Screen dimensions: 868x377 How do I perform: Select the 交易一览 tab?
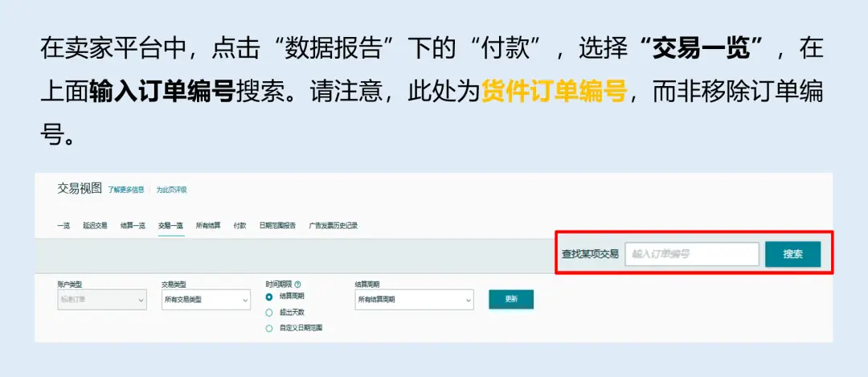coord(170,226)
